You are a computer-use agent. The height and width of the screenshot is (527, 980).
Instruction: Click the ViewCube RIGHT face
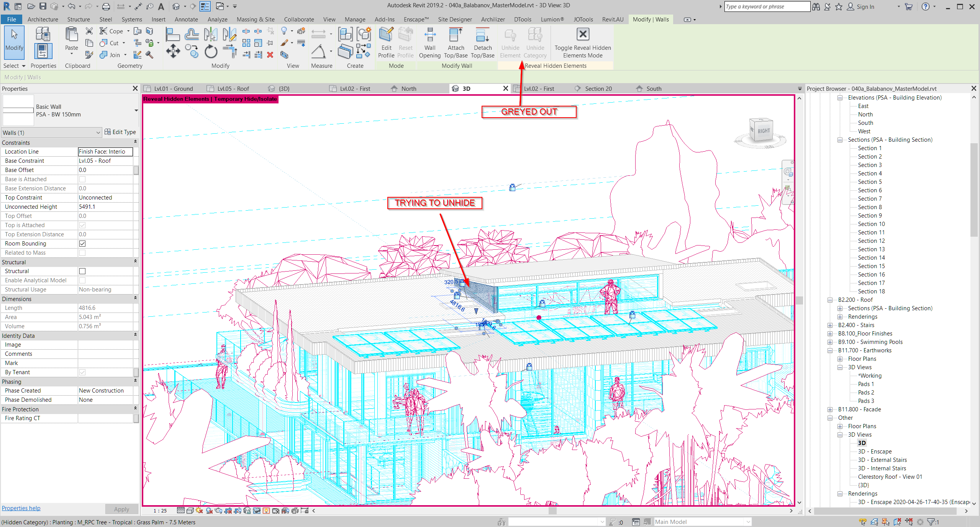pyautogui.click(x=763, y=131)
